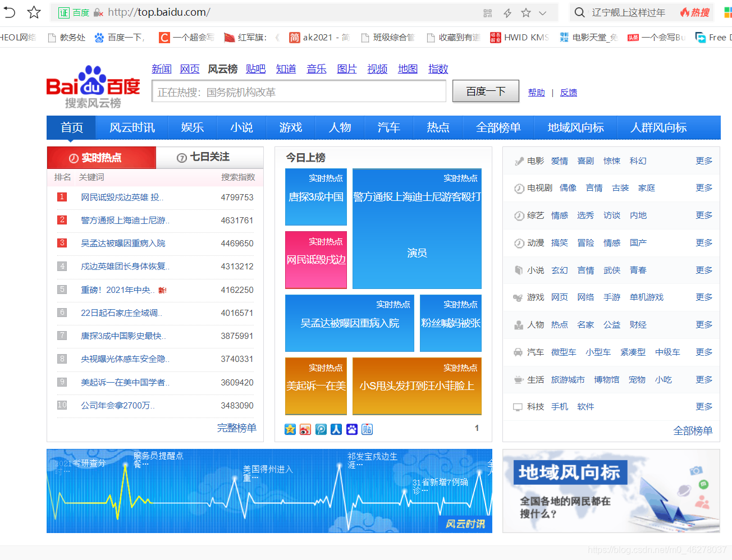This screenshot has width=732, height=560.
Task: Select the 地域风向标 navigation tab
Action: click(x=575, y=127)
